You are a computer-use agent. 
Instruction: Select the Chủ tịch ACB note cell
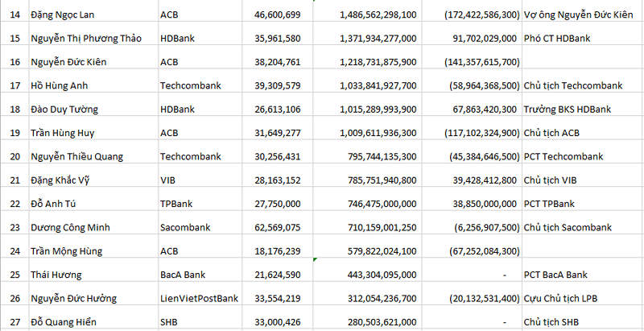582,133
